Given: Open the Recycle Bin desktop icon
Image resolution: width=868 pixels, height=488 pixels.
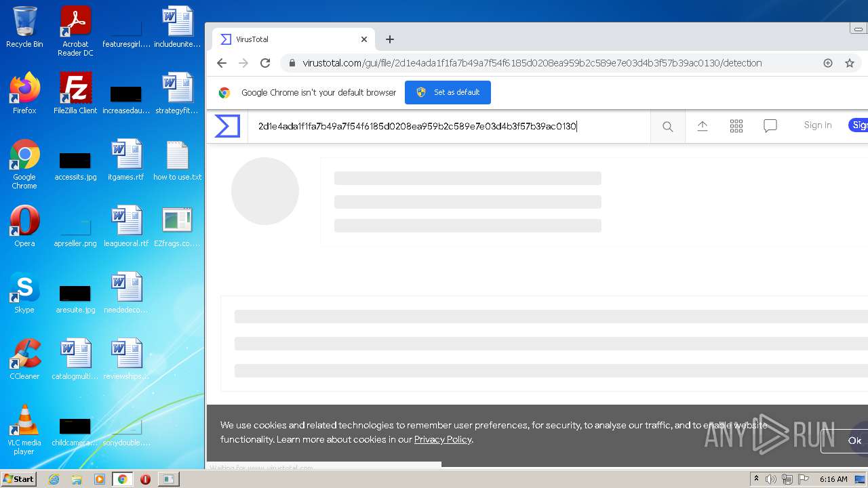Looking at the screenshot, I should tap(24, 27).
